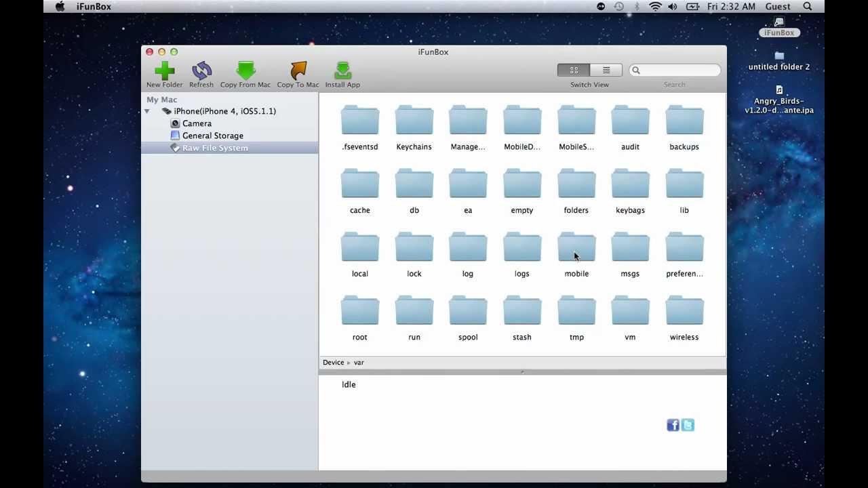Open the Facebook share icon
The height and width of the screenshot is (488, 868).
click(x=673, y=425)
